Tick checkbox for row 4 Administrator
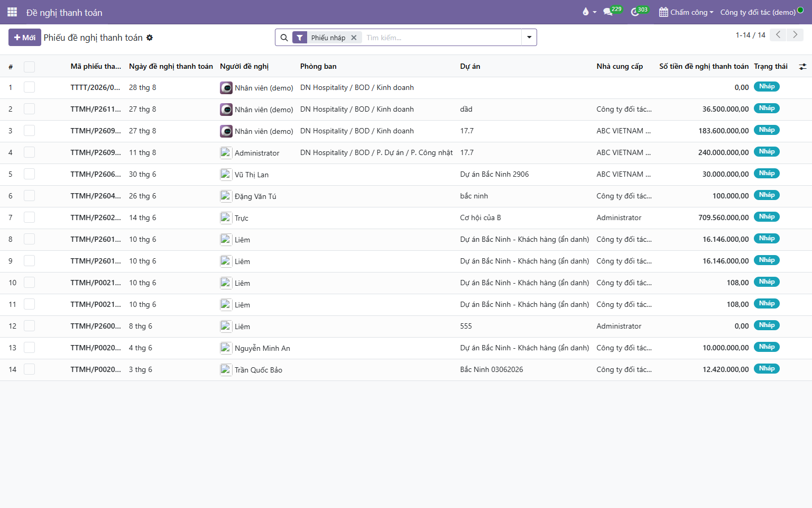The width and height of the screenshot is (812, 508). pyautogui.click(x=29, y=152)
